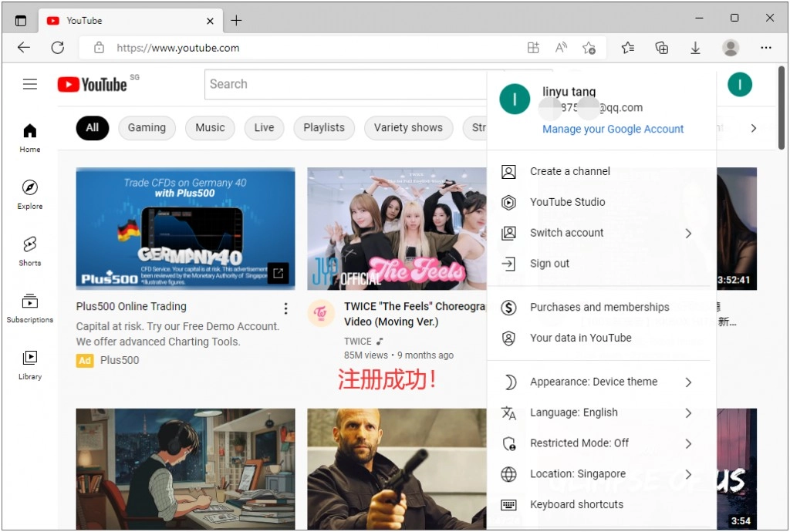This screenshot has width=790, height=532.
Task: Toggle Restricted Mode on
Action: click(579, 443)
